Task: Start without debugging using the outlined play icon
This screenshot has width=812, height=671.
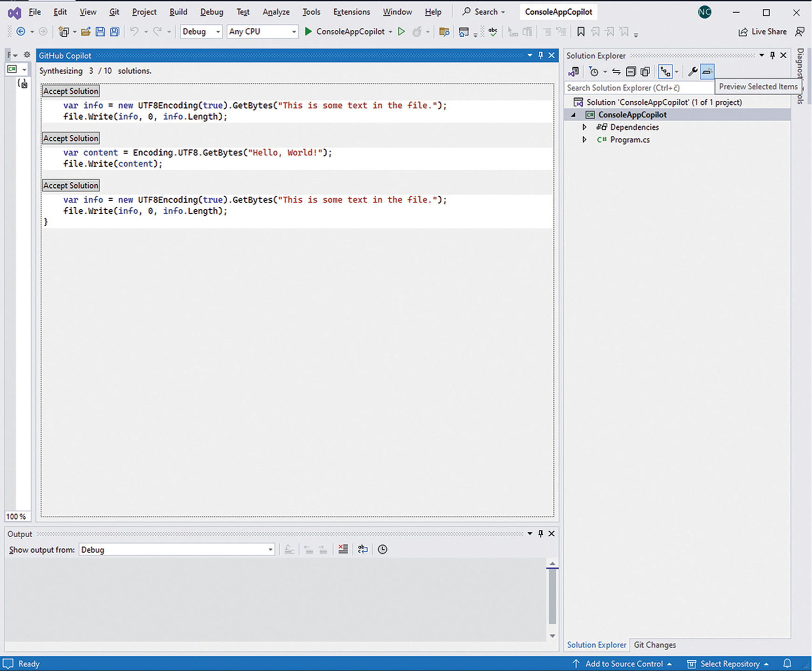Action: [x=401, y=32]
